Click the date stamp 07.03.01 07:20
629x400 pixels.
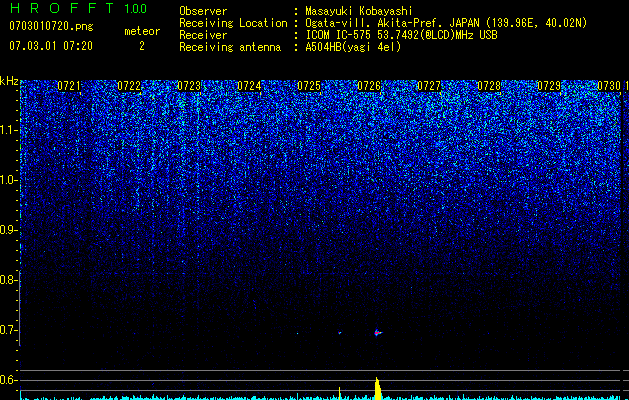tap(51, 46)
